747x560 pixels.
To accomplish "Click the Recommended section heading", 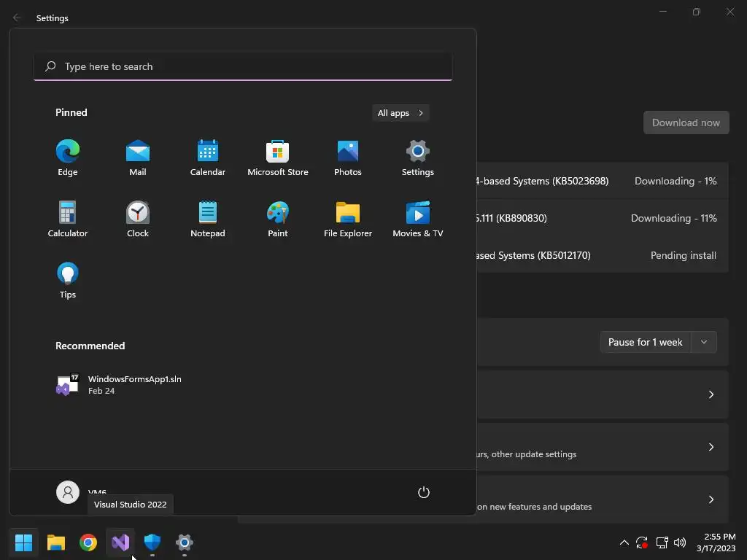I will tap(90, 346).
